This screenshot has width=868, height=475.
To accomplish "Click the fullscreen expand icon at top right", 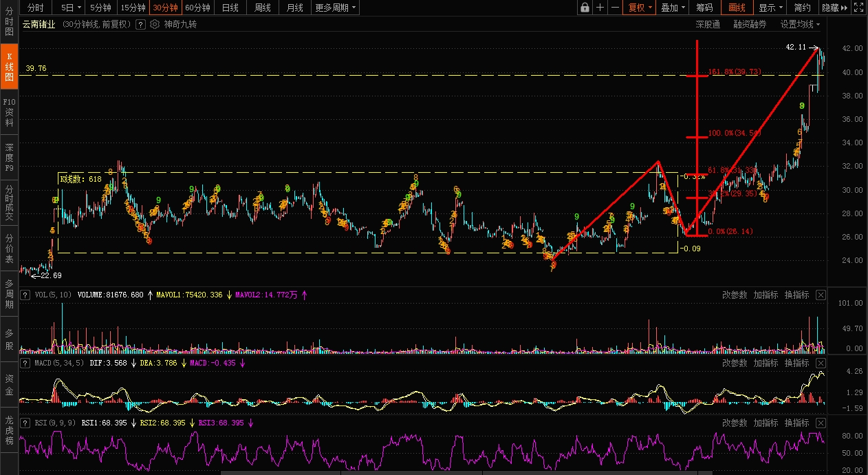I will click(858, 8).
